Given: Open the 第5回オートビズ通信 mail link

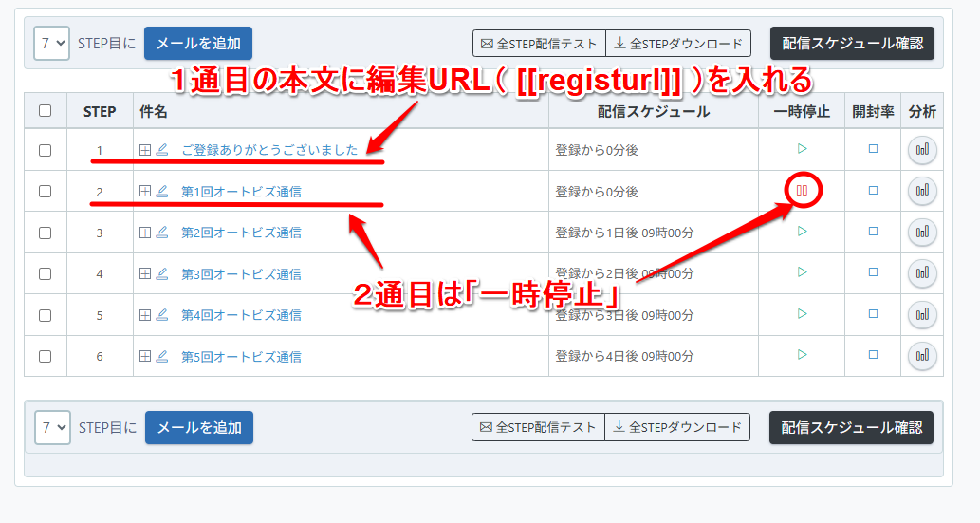Looking at the screenshot, I should (241, 357).
